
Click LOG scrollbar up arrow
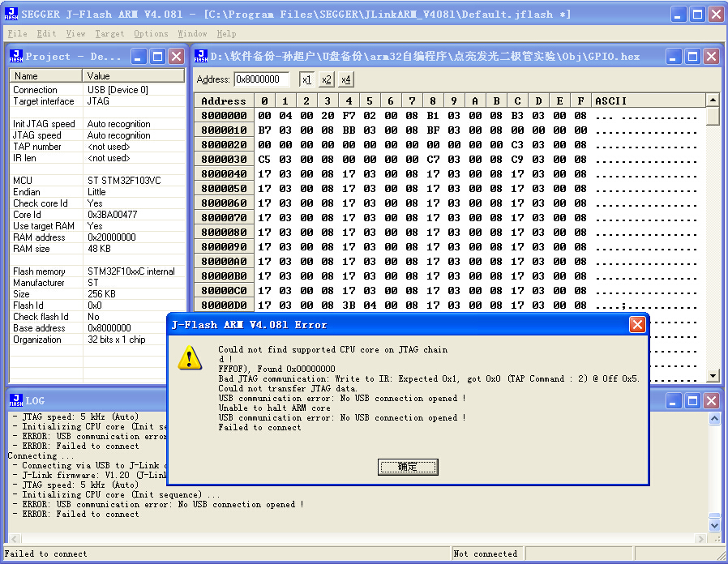point(714,419)
